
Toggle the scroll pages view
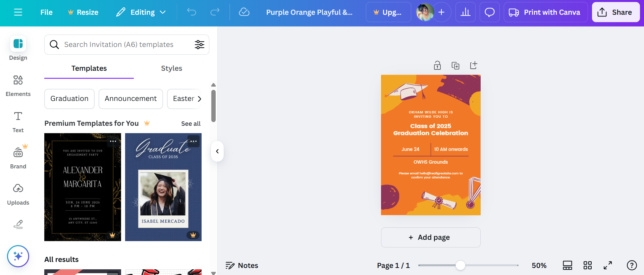pos(568,265)
